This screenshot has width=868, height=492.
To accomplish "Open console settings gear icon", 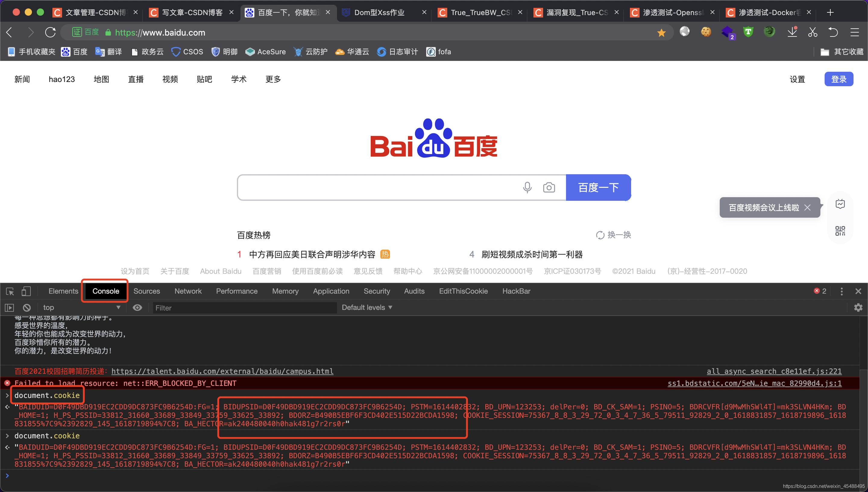I will pos(858,307).
